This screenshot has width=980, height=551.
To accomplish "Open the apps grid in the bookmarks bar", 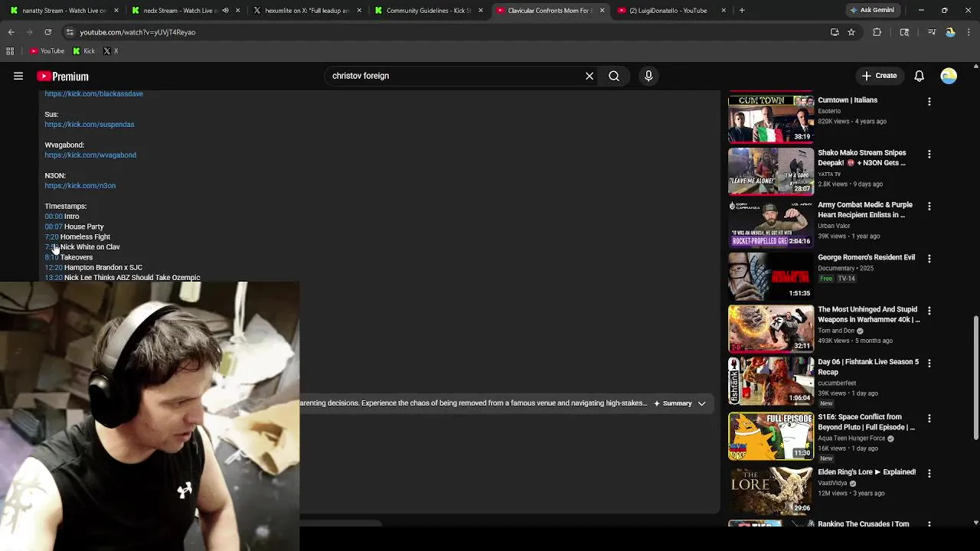I will 10,51.
